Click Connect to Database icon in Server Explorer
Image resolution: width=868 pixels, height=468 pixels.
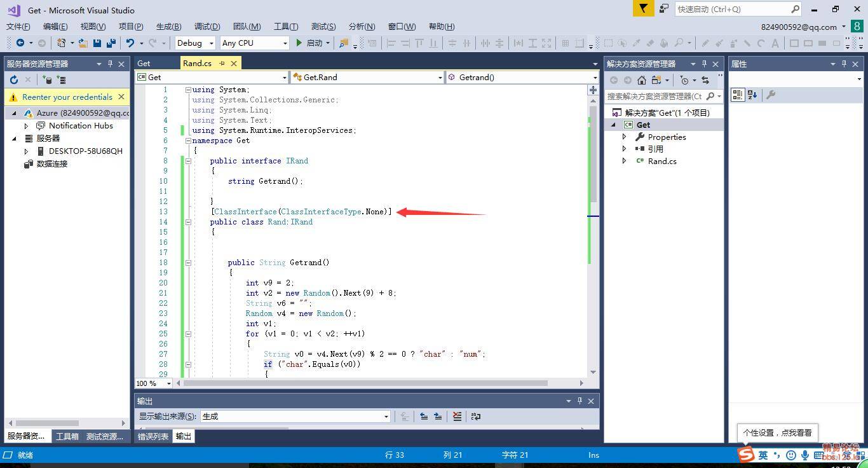coord(47,79)
